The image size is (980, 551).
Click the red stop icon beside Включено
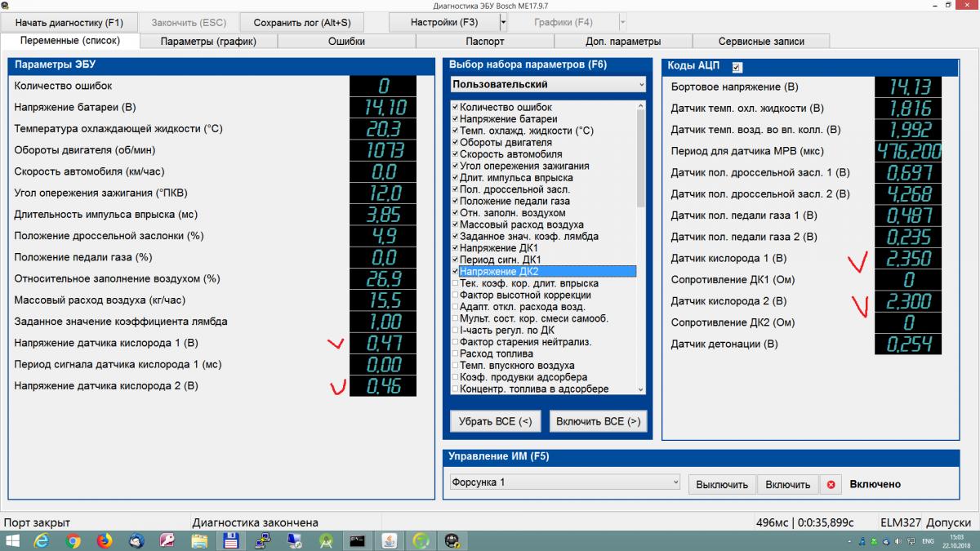831,484
